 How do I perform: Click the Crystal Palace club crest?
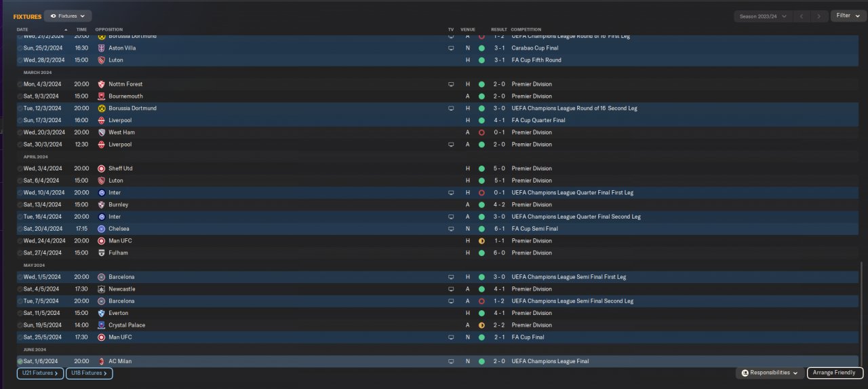click(x=101, y=325)
